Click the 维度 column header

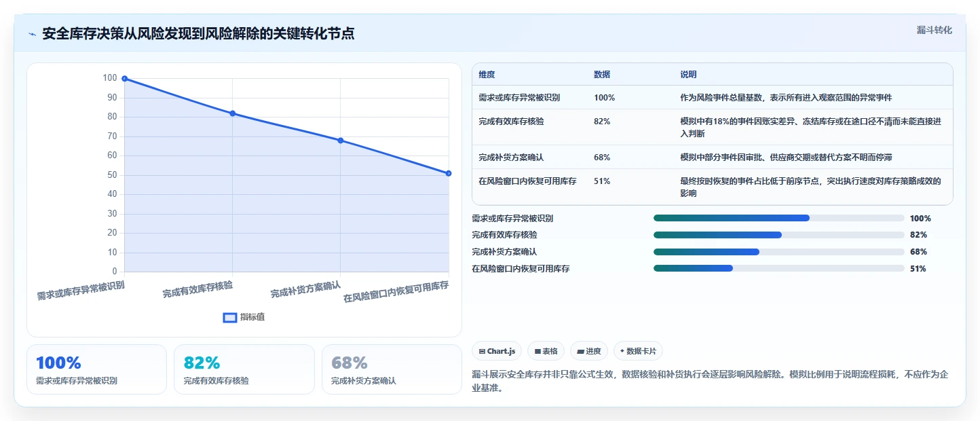pyautogui.click(x=487, y=75)
